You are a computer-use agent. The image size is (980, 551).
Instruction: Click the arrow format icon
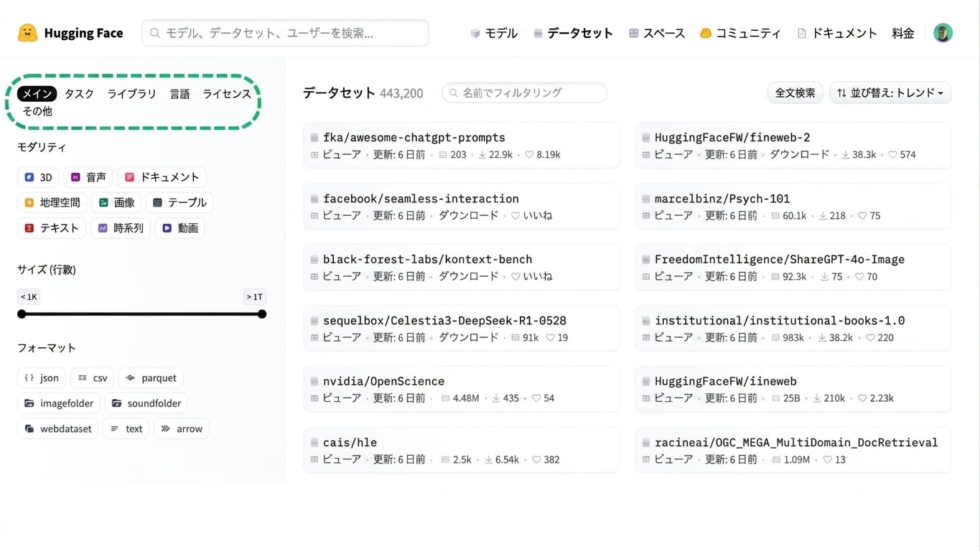coord(165,429)
